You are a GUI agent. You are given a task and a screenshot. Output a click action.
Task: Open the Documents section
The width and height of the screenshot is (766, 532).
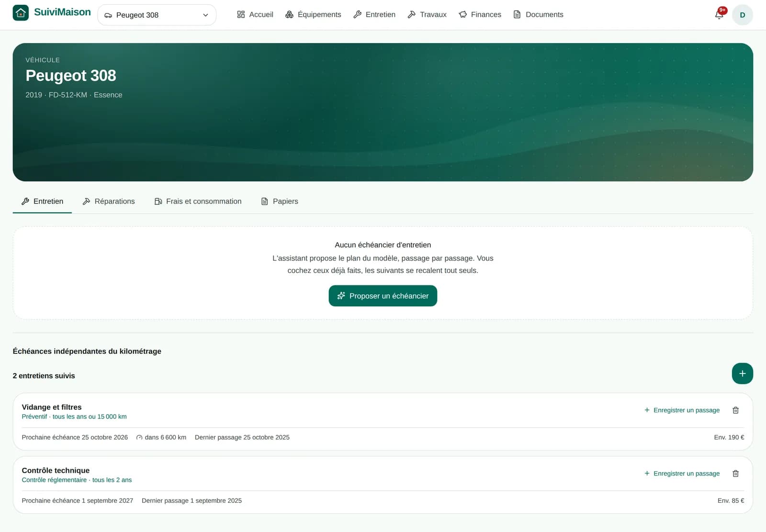pos(538,14)
